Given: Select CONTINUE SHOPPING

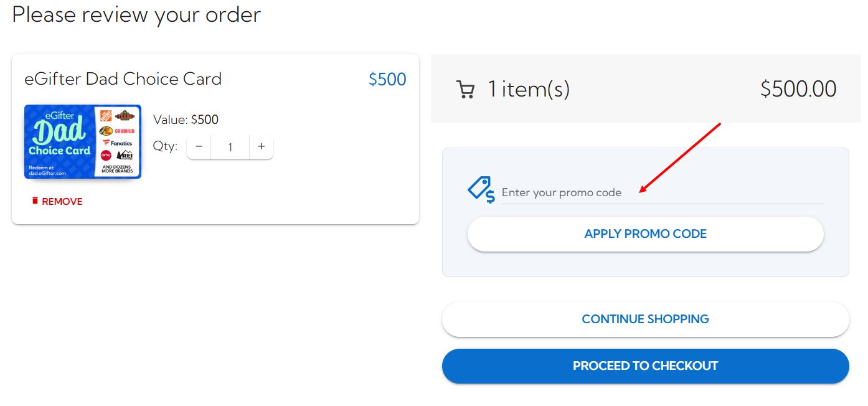Looking at the screenshot, I should point(645,319).
